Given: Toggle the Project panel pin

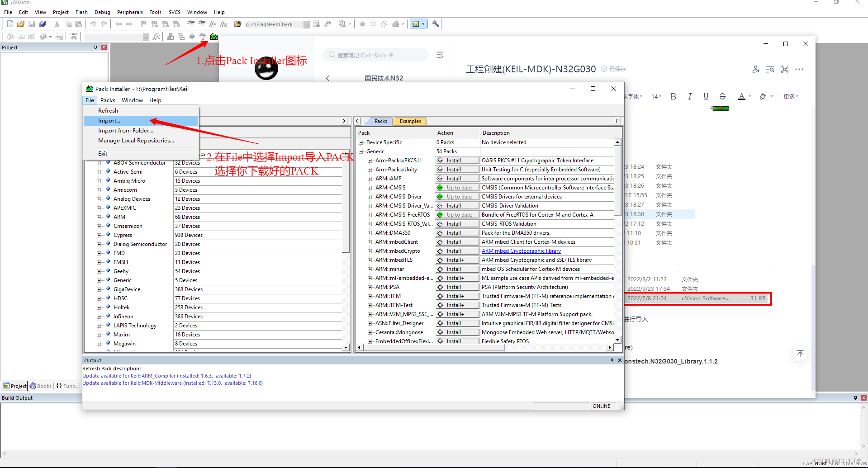Looking at the screenshot, I should pyautogui.click(x=95, y=47).
